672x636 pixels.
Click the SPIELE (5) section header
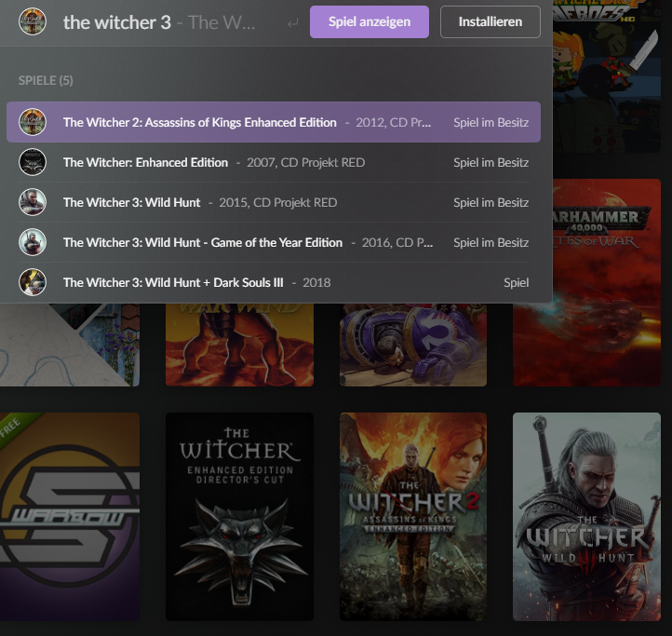coord(46,81)
